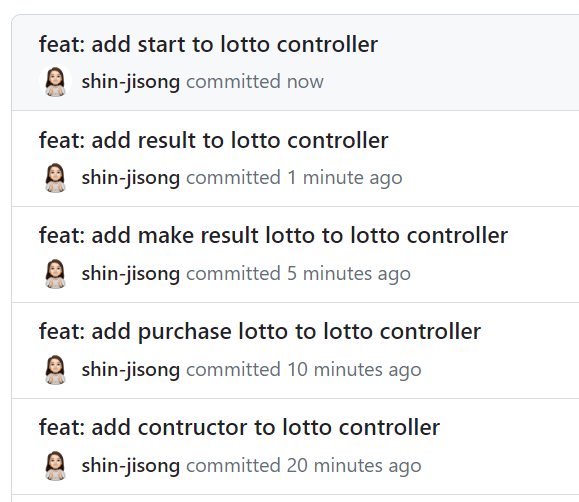Open avatar next to 'add start' commit
579x502 pixels.
(x=55, y=81)
